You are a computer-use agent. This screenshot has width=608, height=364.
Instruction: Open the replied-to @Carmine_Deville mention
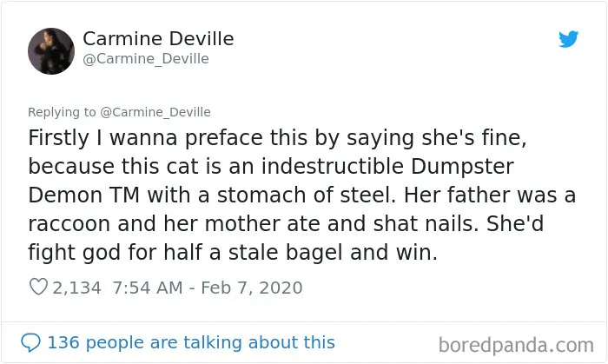(x=155, y=112)
